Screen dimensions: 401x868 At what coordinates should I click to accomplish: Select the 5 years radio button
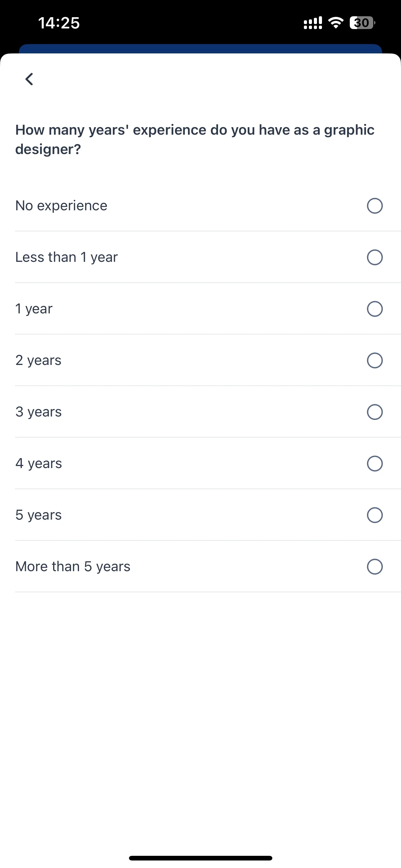click(x=374, y=515)
